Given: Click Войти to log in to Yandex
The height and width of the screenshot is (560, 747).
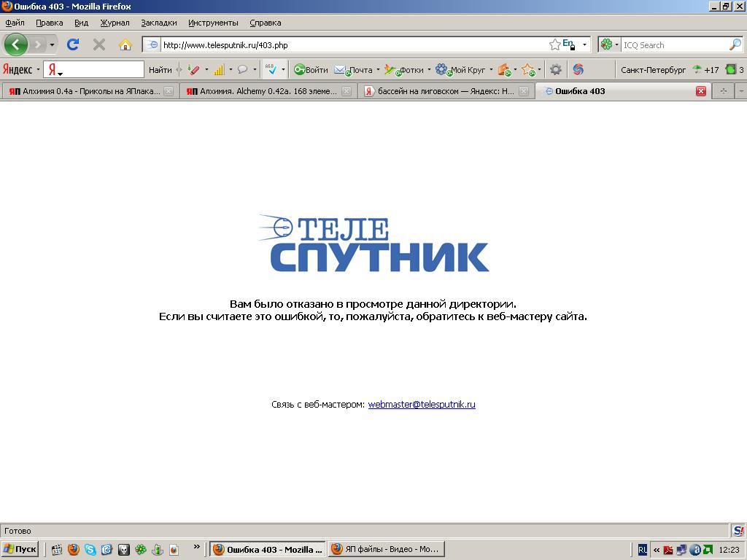Looking at the screenshot, I should 311,70.
